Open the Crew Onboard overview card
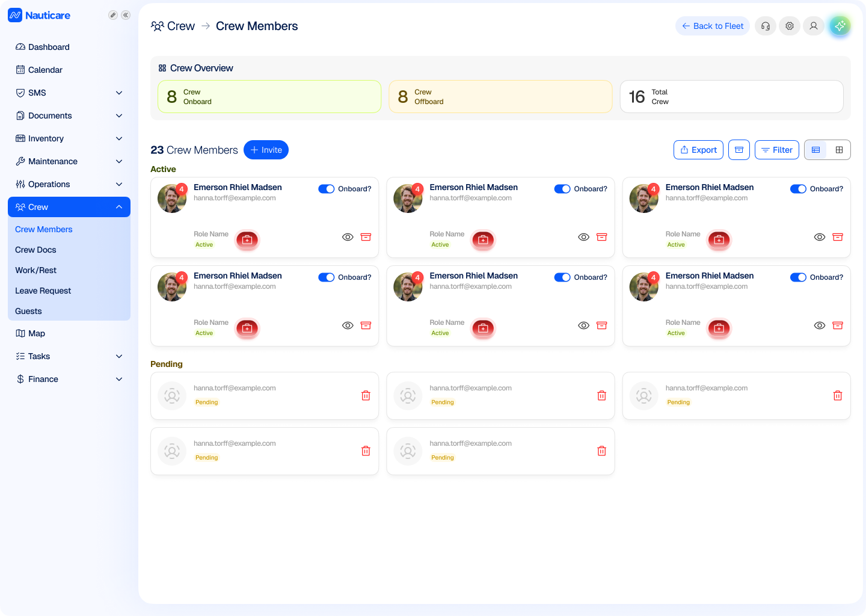Viewport: 866px width, 616px height. tap(269, 96)
